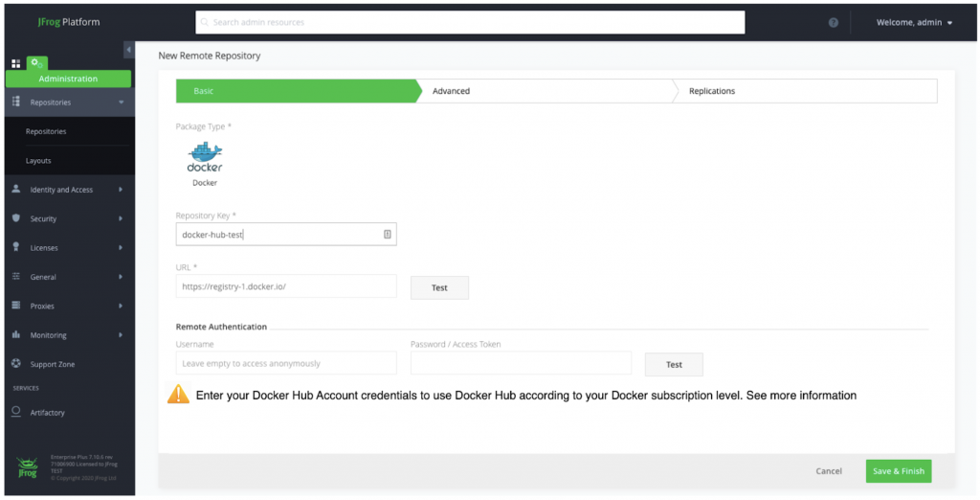Screen dimensions: 980x500
Task: Click the Cancel button
Action: [x=829, y=471]
